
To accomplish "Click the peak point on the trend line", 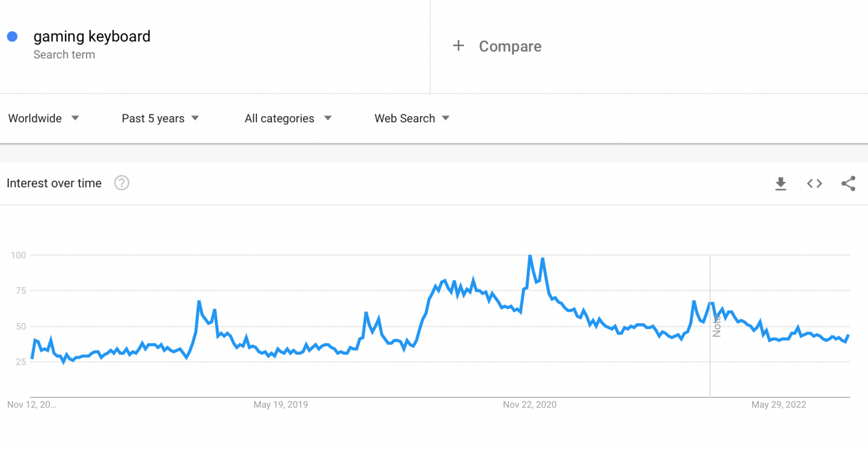I will pyautogui.click(x=531, y=256).
